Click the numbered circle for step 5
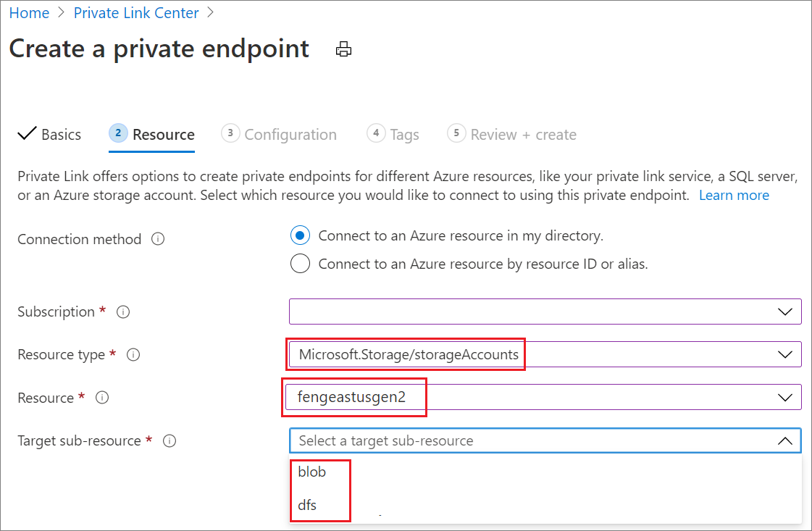This screenshot has width=812, height=531. pyautogui.click(x=456, y=133)
